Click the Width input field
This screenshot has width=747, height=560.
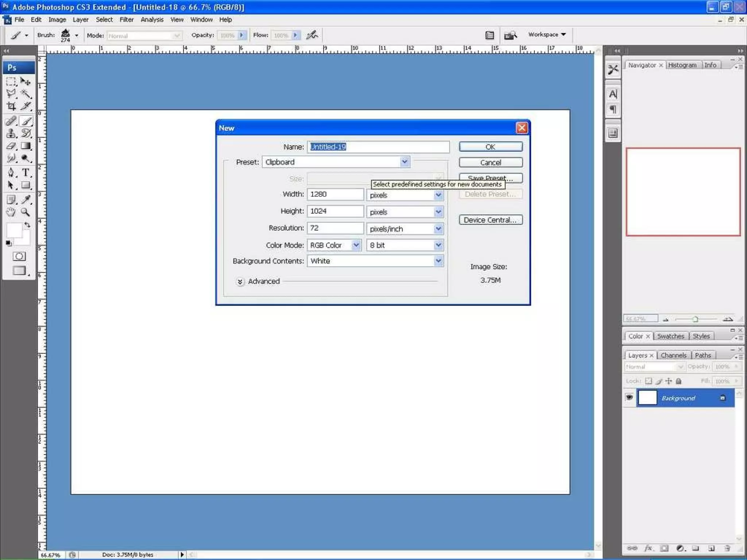tap(335, 194)
